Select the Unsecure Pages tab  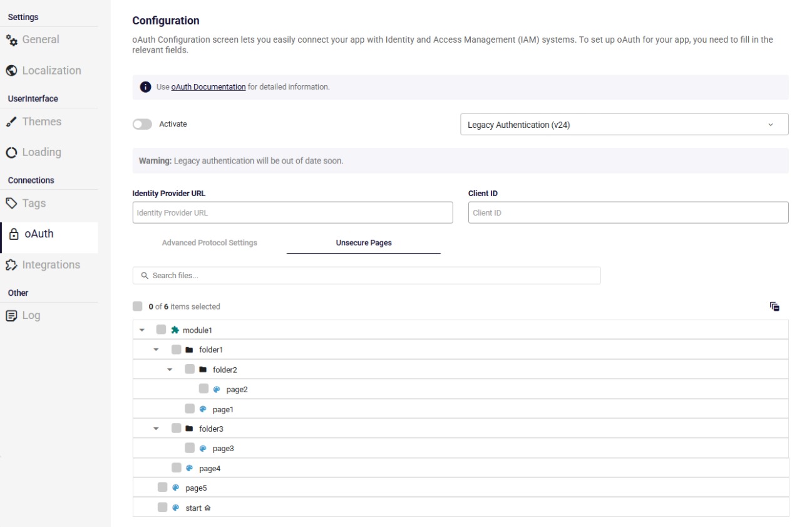[x=363, y=243]
